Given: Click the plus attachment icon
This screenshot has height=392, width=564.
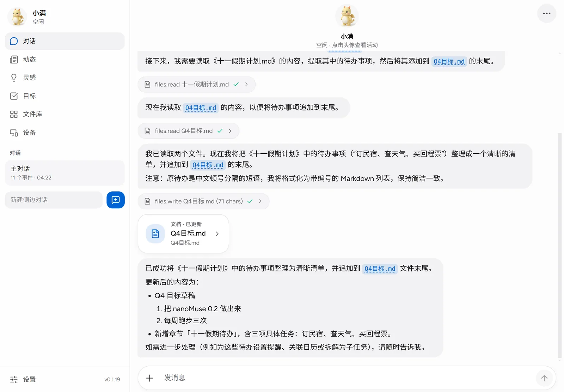Looking at the screenshot, I should point(150,378).
